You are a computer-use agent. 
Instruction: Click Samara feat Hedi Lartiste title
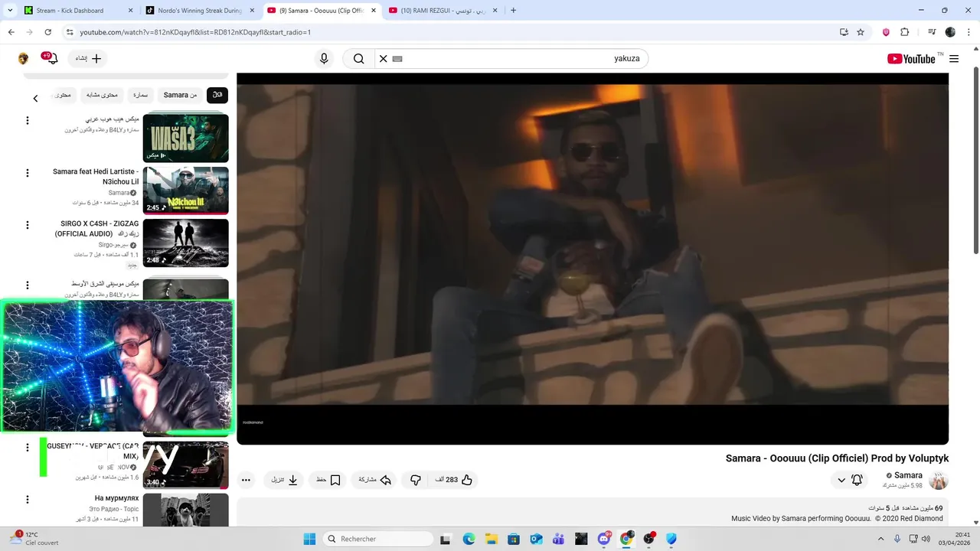96,177
